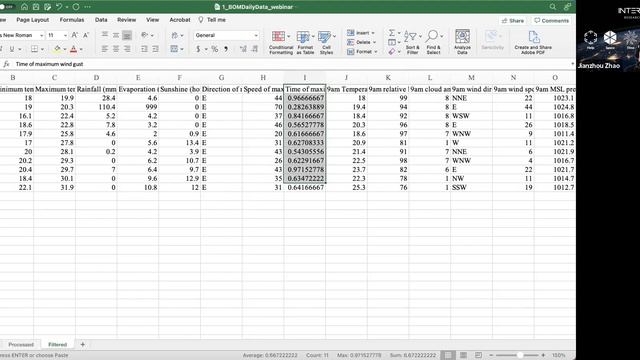Open the Formulas ribbon tab
This screenshot has width=640, height=360.
tap(72, 20)
